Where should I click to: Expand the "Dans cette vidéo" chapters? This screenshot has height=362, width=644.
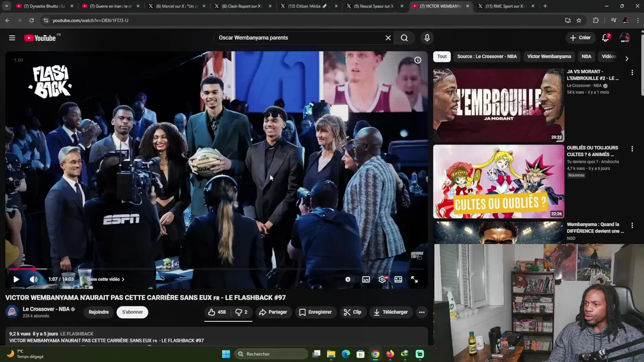click(106, 279)
